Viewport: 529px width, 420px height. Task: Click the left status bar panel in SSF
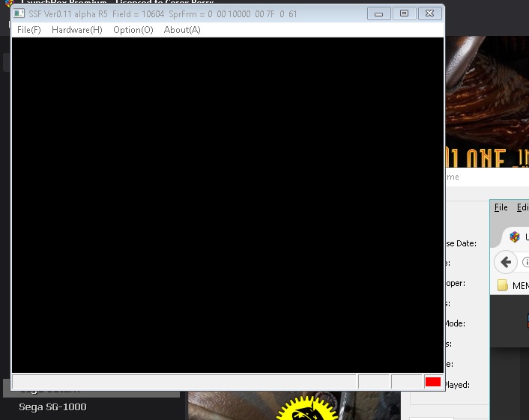click(x=184, y=382)
